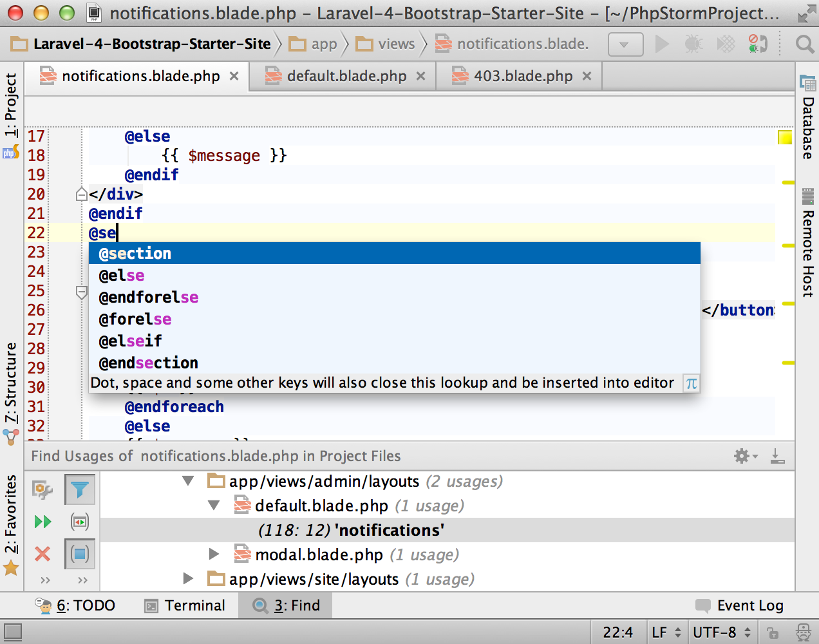
Task: Close the default.blade.php tab
Action: (x=421, y=76)
